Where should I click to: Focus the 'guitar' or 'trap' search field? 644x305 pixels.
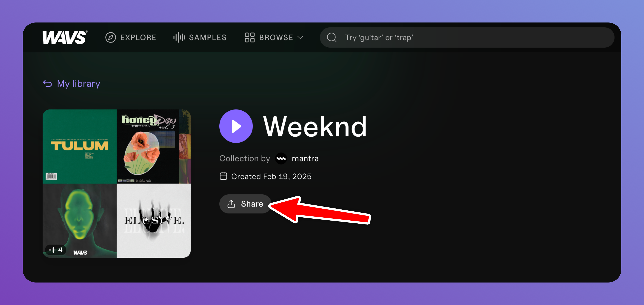tap(467, 37)
